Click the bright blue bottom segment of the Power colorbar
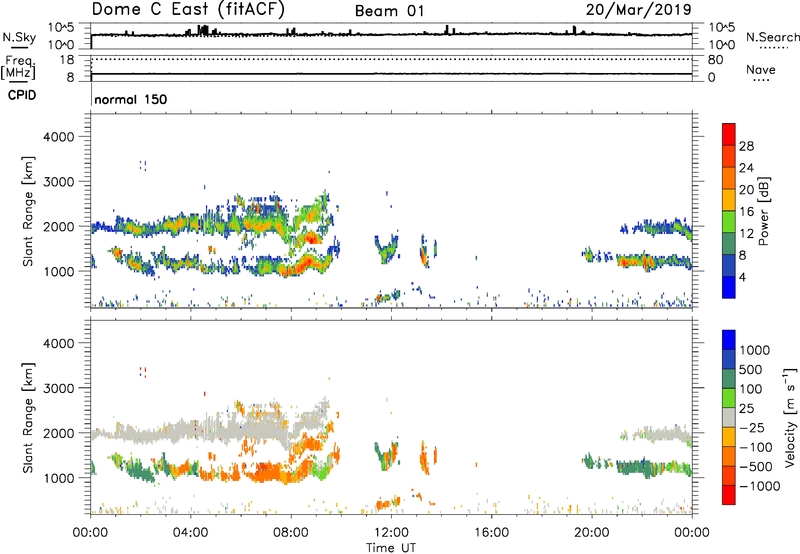 pos(729,287)
